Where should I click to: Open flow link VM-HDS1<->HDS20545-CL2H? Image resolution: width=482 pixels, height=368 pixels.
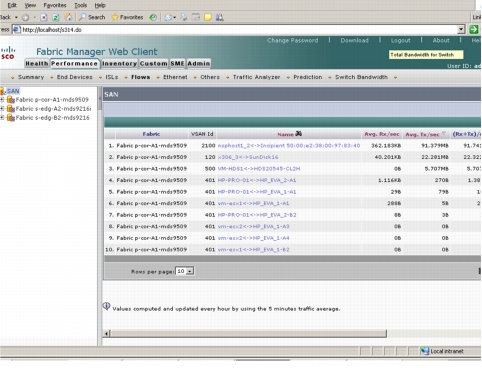coord(259,169)
